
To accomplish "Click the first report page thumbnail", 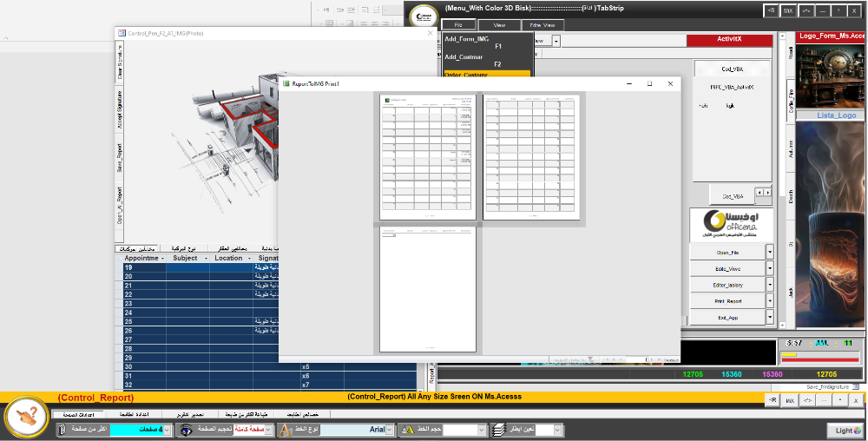I will [x=428, y=155].
